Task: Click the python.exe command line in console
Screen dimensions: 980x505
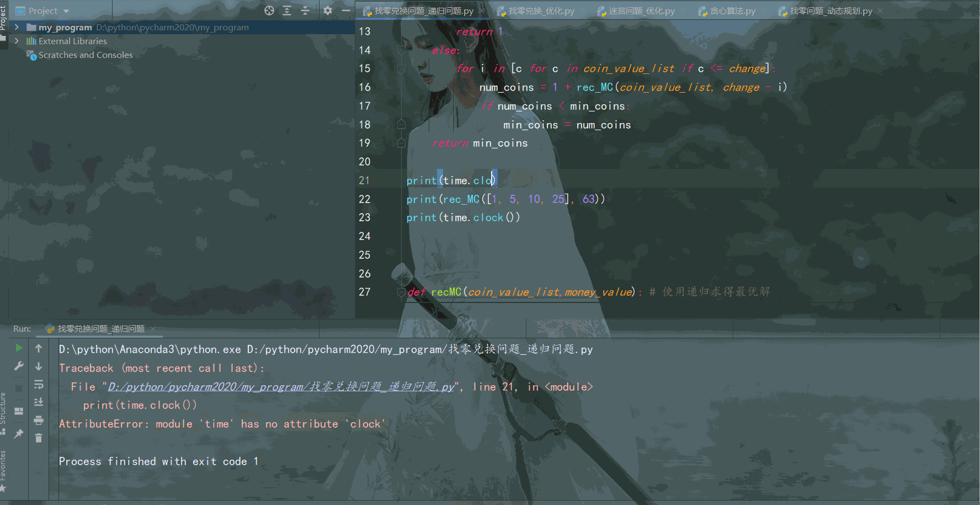Action: [326, 349]
